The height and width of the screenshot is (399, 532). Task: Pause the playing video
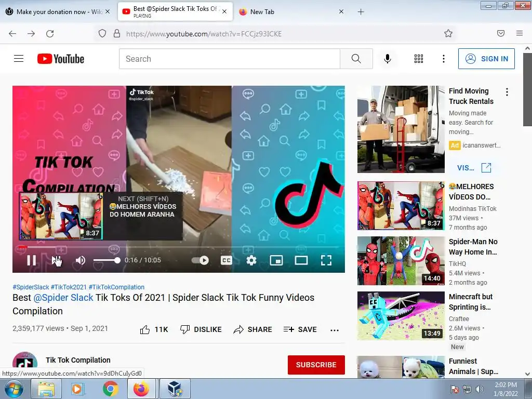point(32,260)
